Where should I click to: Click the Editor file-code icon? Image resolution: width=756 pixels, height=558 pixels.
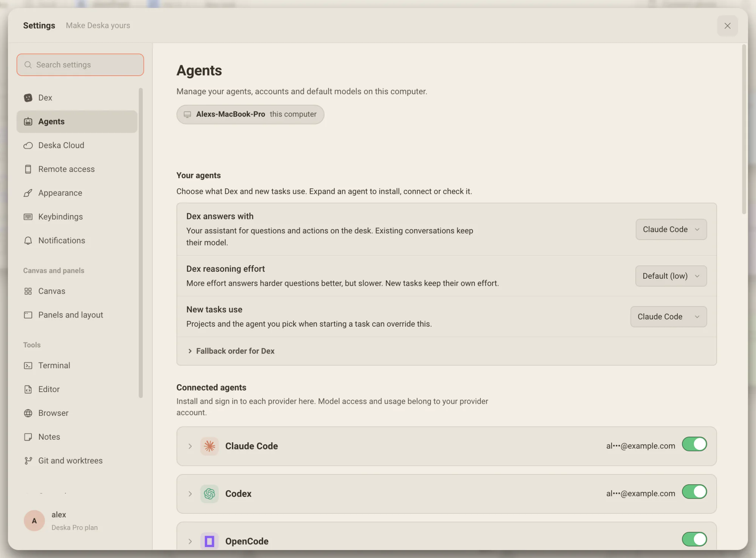coord(28,389)
